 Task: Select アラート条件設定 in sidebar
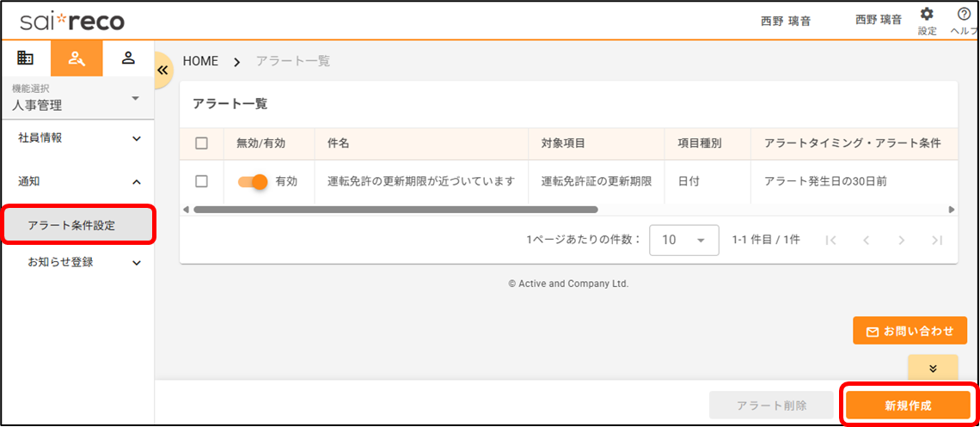tap(77, 225)
